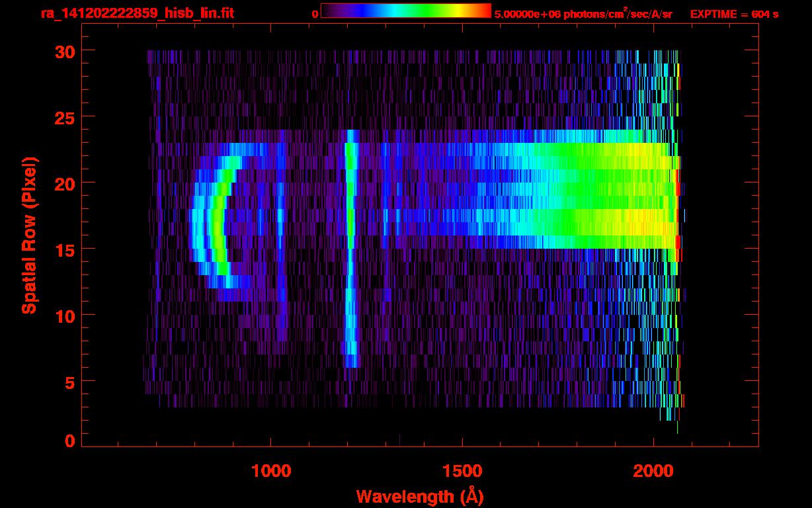Click the EXPTIME = 604 s text
The image size is (812, 508).
(734, 14)
